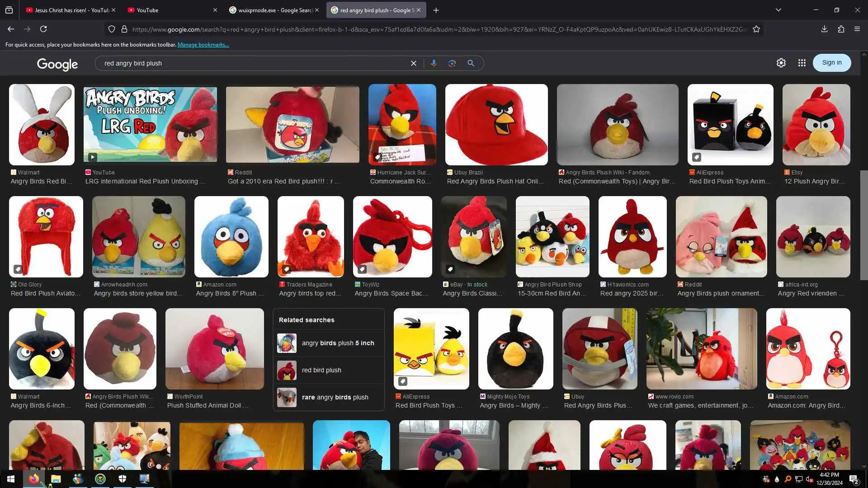Open the Google apps grid
Viewport: 868px width, 488px height.
[x=802, y=63]
